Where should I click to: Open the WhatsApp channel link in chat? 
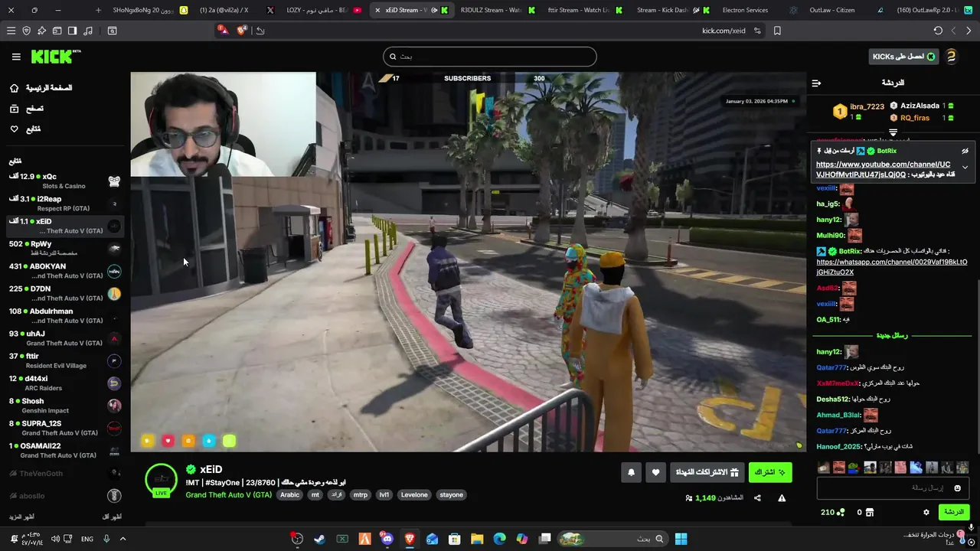(x=891, y=267)
